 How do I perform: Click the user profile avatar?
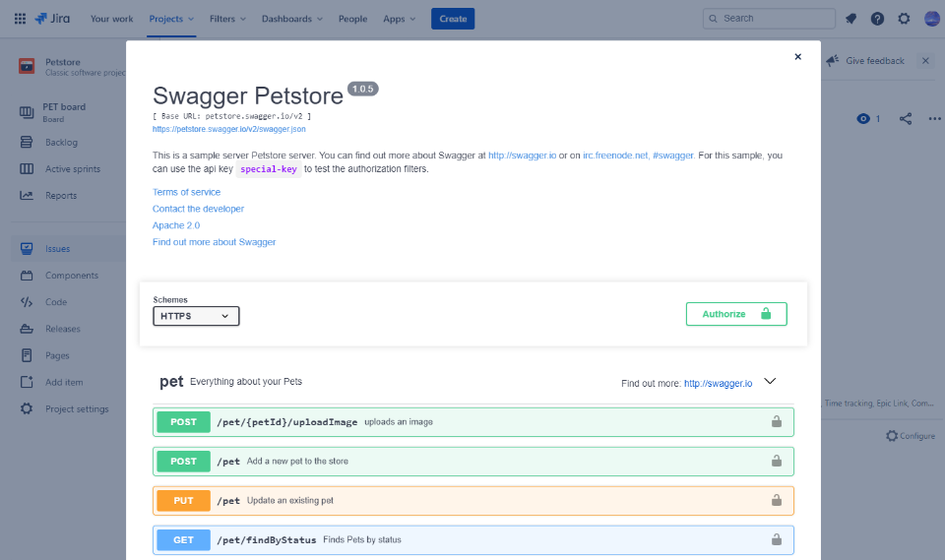pos(931,19)
